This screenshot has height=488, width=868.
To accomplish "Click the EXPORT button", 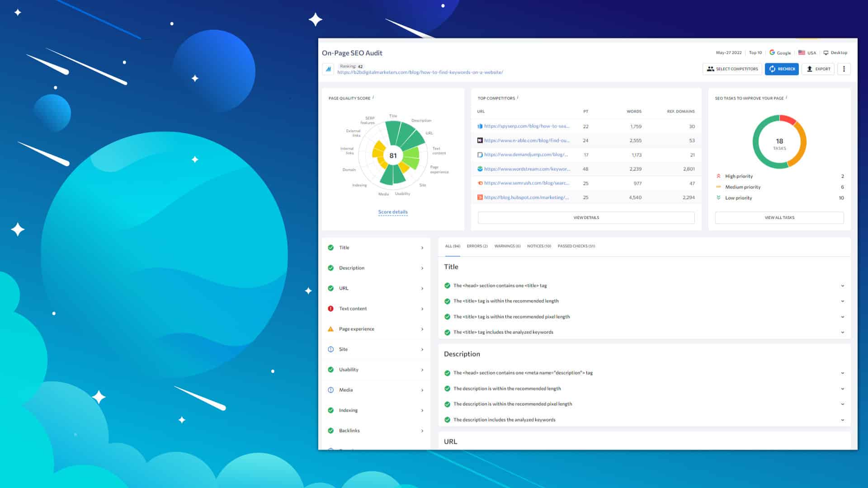I will tap(818, 69).
